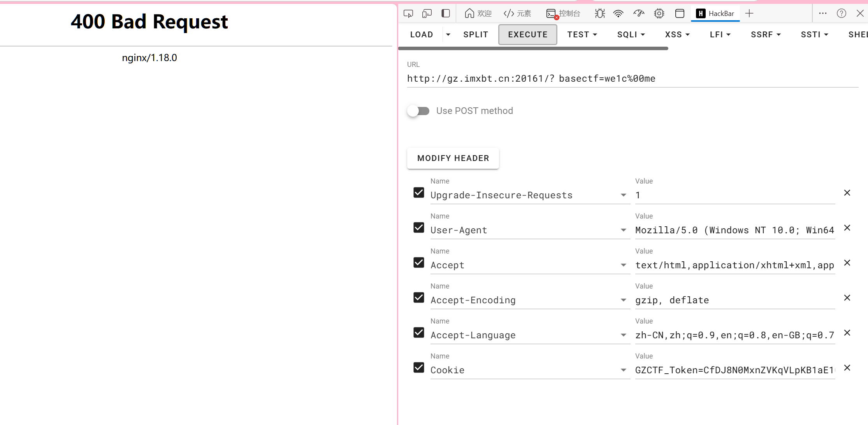
Task: Open the Accept-Encoding name dropdown arrow
Action: (x=623, y=300)
